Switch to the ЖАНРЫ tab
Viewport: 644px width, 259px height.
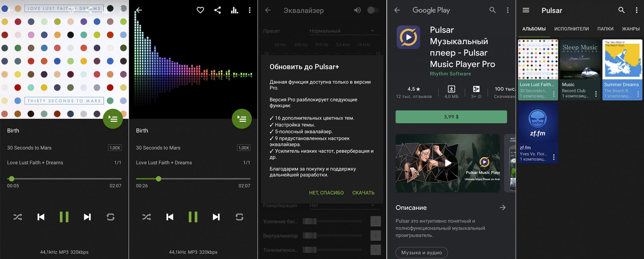(x=631, y=29)
